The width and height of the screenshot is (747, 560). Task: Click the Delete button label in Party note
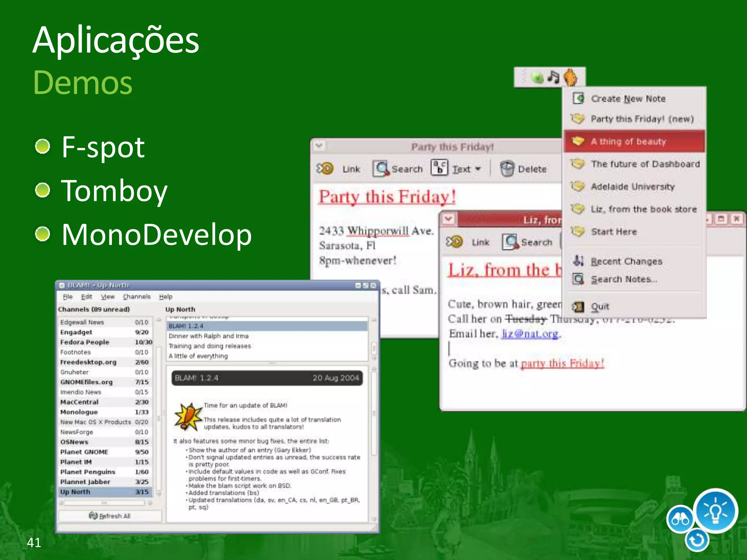coord(532,169)
